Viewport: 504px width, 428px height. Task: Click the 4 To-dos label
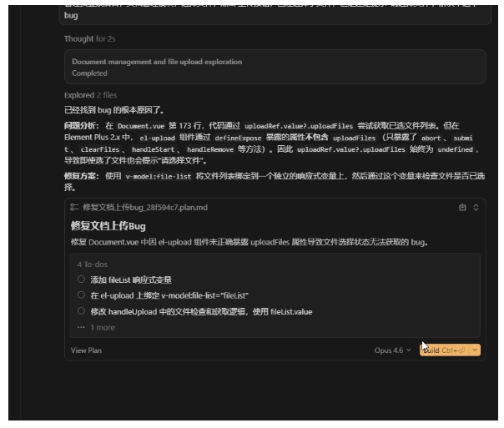coord(93,264)
